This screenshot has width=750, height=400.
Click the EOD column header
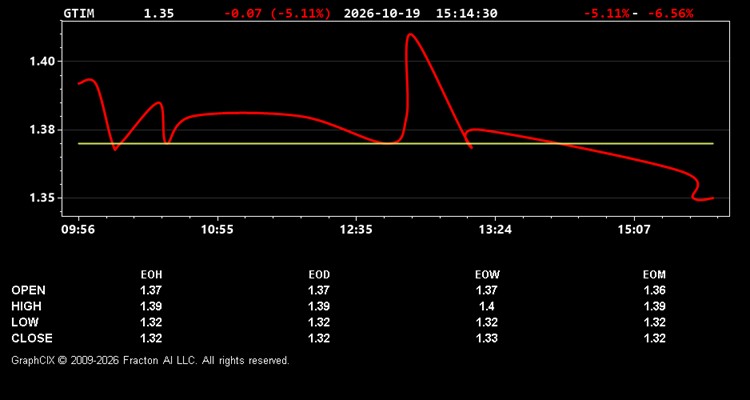pyautogui.click(x=319, y=275)
